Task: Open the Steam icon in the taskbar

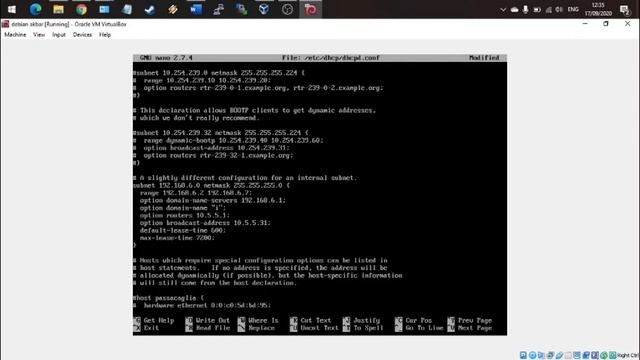Action: click(150, 9)
